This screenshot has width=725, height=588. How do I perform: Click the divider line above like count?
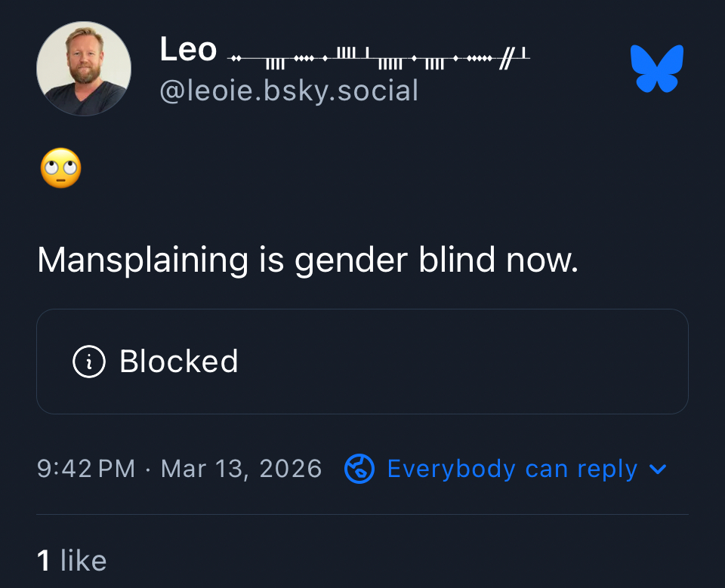[362, 515]
